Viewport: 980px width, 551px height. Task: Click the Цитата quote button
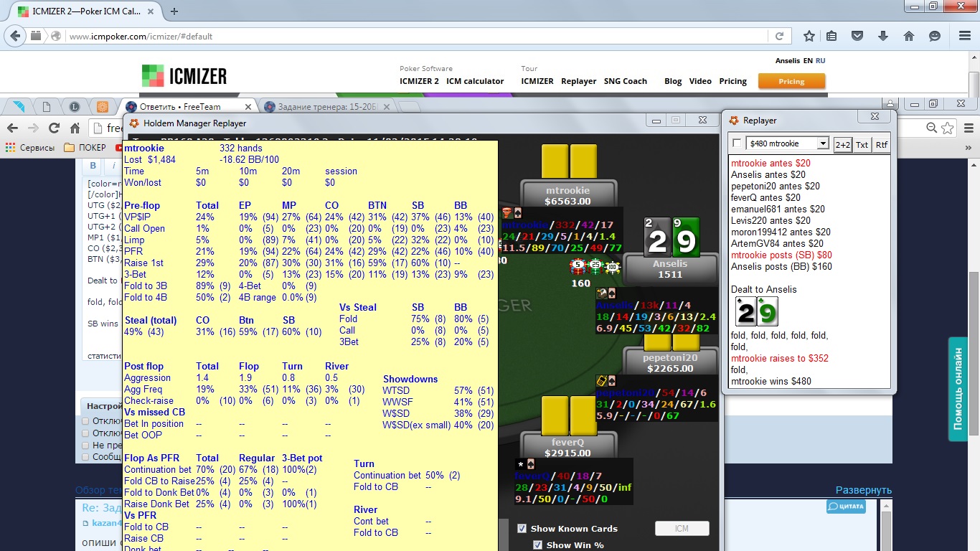(846, 507)
